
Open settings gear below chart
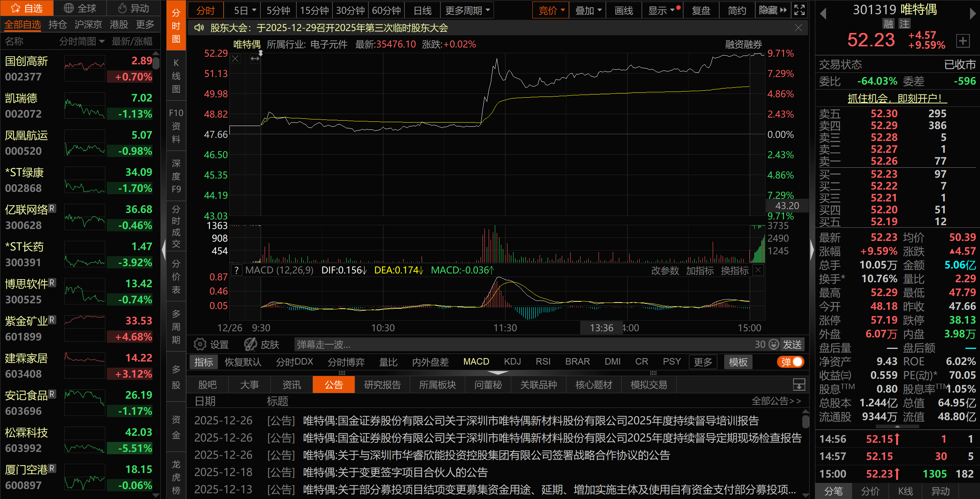[200, 345]
